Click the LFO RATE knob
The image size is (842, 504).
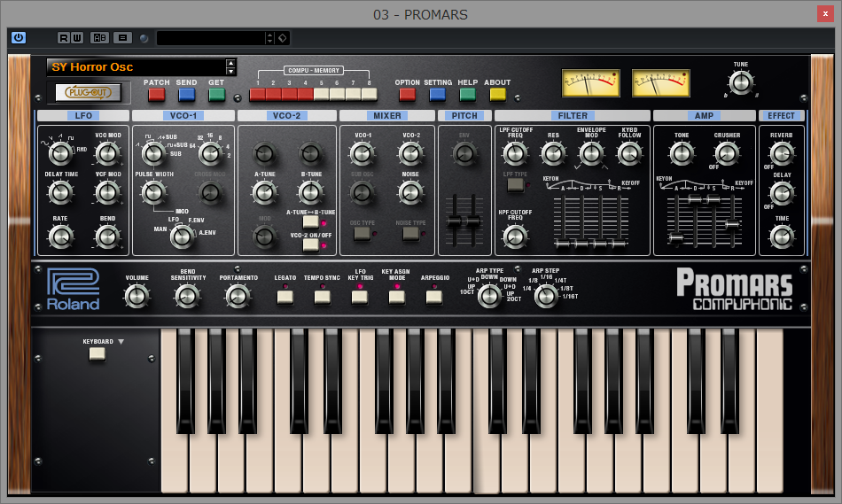point(60,236)
